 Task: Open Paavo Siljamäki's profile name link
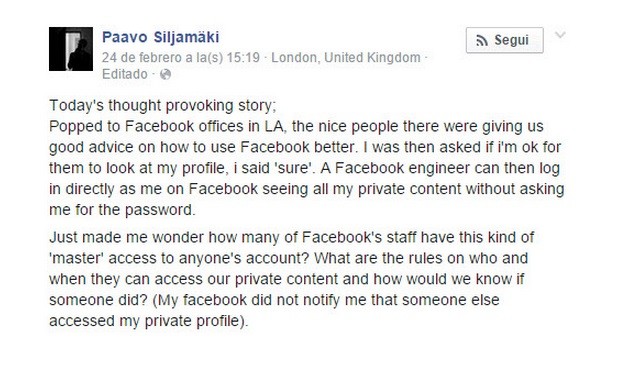(160, 37)
